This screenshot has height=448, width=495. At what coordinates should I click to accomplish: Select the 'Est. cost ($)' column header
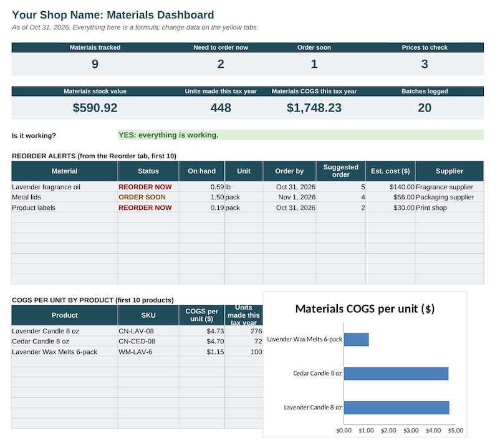point(390,171)
